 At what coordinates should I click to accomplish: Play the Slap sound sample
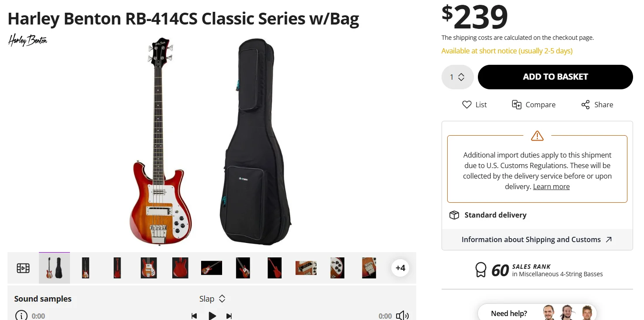pos(212,316)
